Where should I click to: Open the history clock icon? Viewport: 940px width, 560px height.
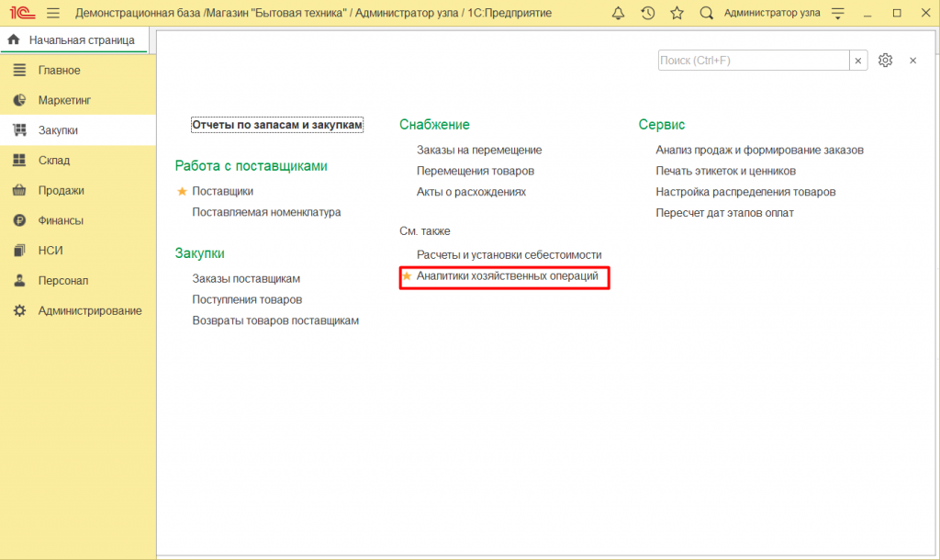pos(647,13)
